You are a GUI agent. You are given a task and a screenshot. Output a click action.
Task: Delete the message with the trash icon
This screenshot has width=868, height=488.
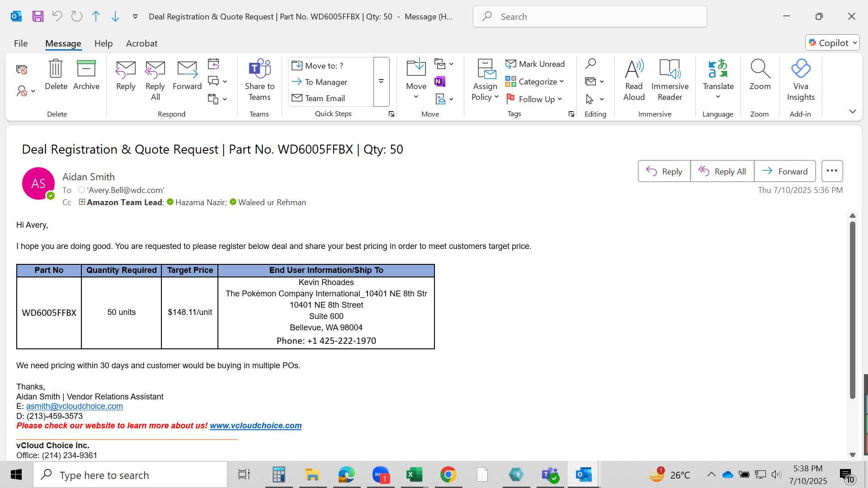(x=56, y=75)
